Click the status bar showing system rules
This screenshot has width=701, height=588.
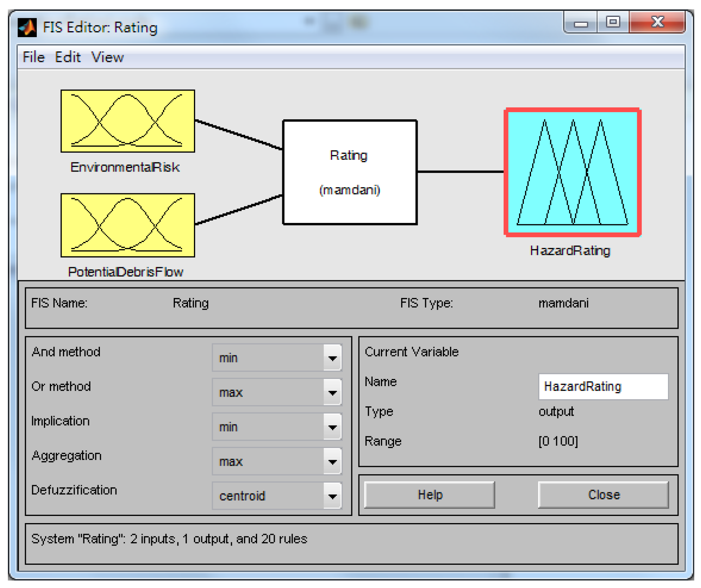coord(351,543)
